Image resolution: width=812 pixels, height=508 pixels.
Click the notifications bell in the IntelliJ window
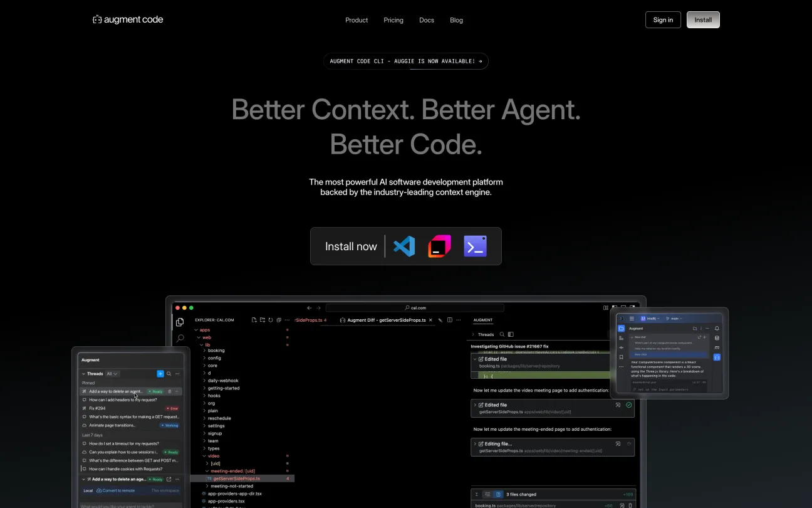coord(717,329)
